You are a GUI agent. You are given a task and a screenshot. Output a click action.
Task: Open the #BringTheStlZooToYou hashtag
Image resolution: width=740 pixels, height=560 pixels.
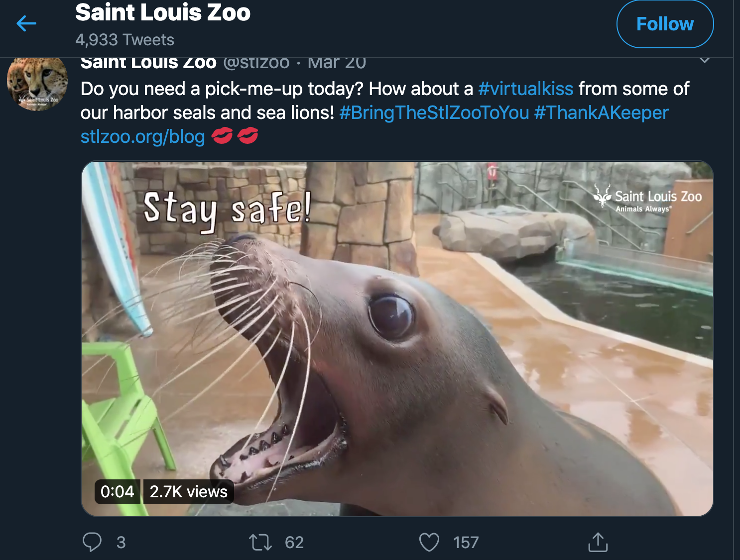[434, 112]
